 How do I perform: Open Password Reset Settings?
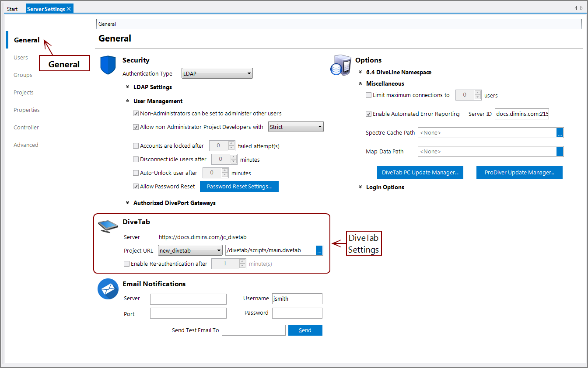[239, 187]
